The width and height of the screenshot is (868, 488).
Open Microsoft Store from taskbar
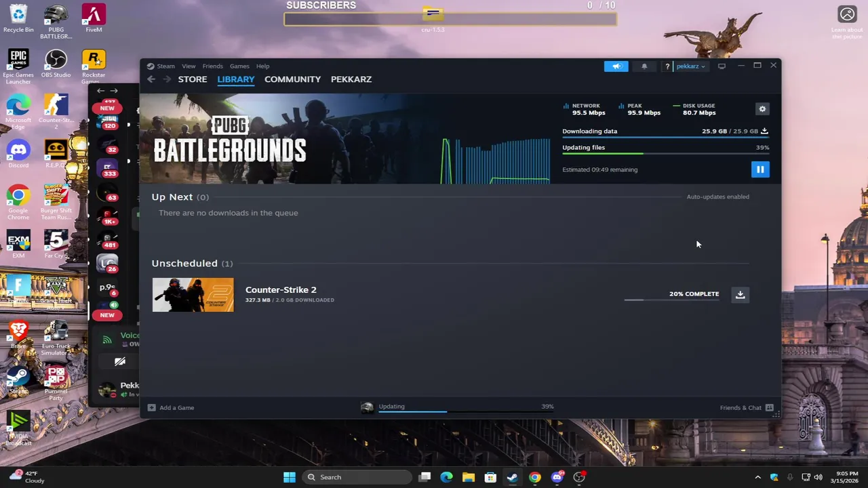point(490,477)
